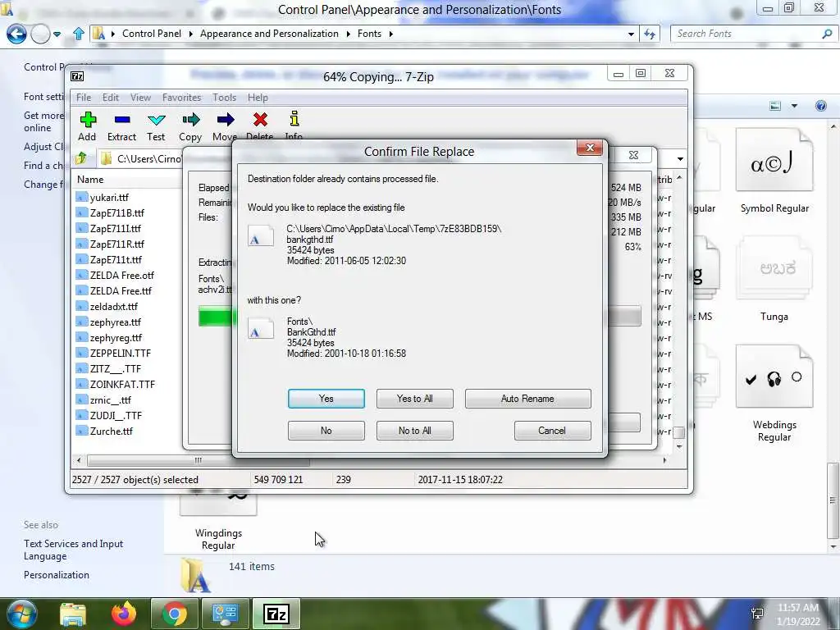Expand the chevron after Fonts breadcrumb
Screen dimensions: 840x630
point(391,34)
